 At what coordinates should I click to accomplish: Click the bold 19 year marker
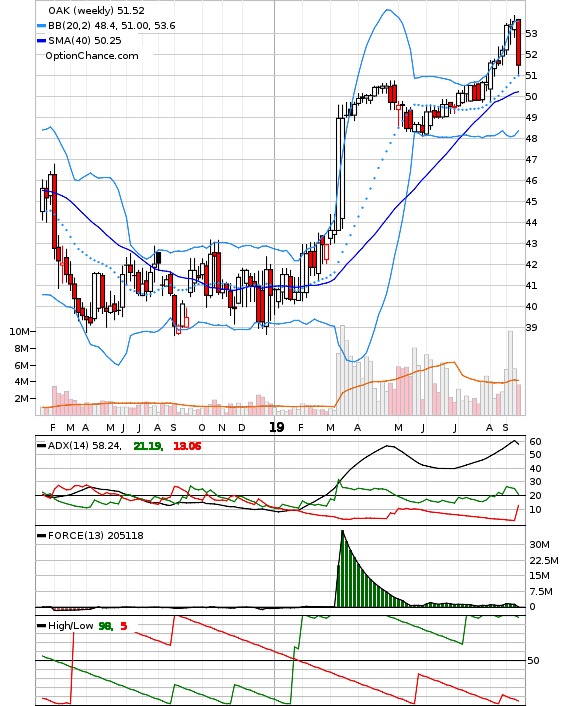point(276,427)
